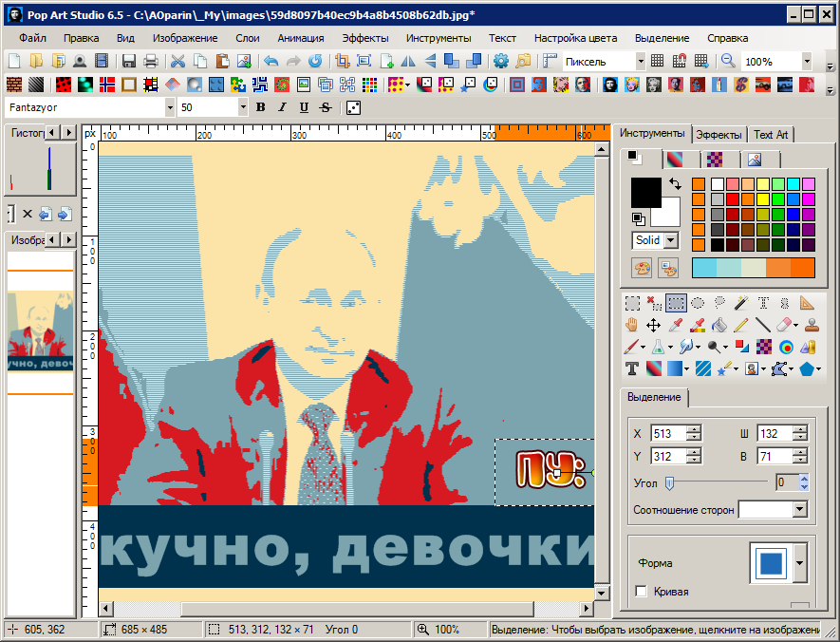Switch to the gradient fill tab
Image resolution: width=840 pixels, height=642 pixels.
click(675, 160)
